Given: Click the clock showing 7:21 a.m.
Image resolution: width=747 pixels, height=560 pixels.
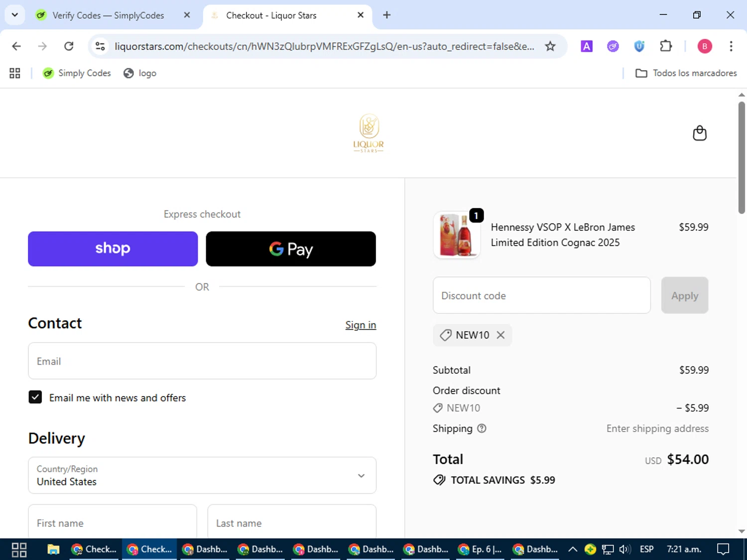Looking at the screenshot, I should [684, 550].
